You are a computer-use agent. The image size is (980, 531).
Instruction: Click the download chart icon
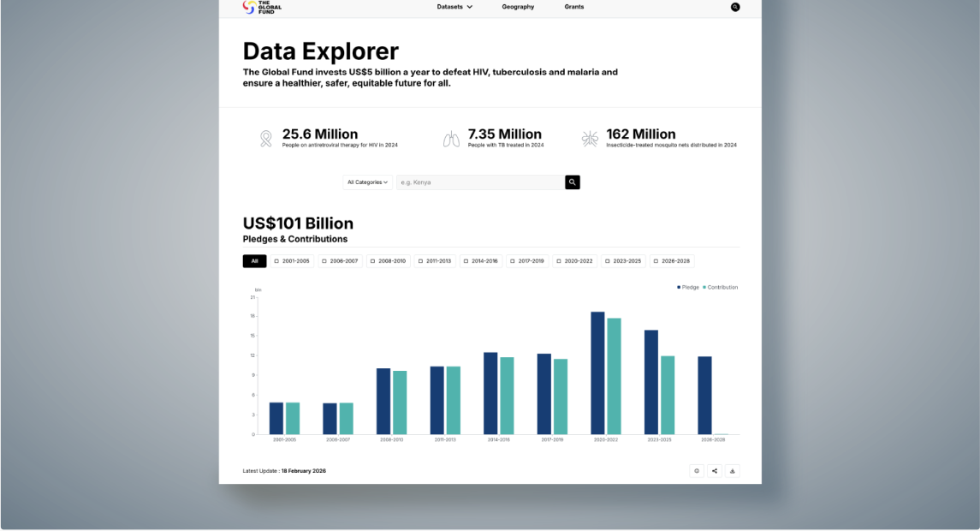click(x=733, y=471)
